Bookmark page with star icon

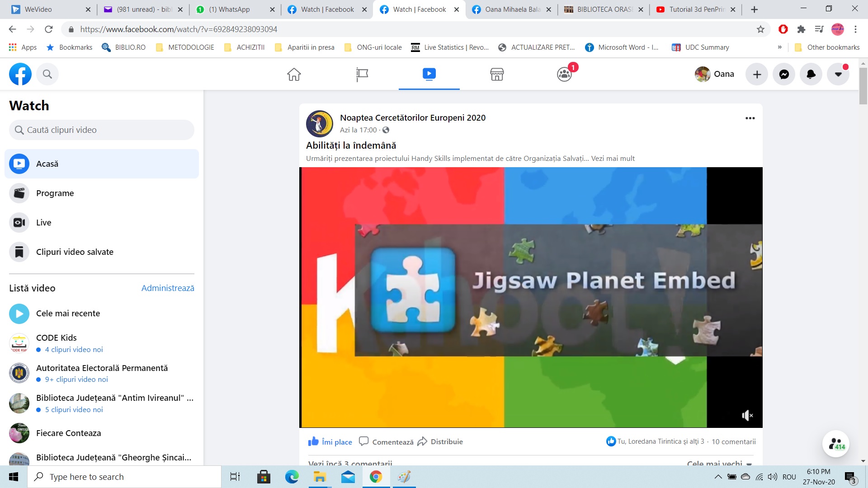coord(760,29)
